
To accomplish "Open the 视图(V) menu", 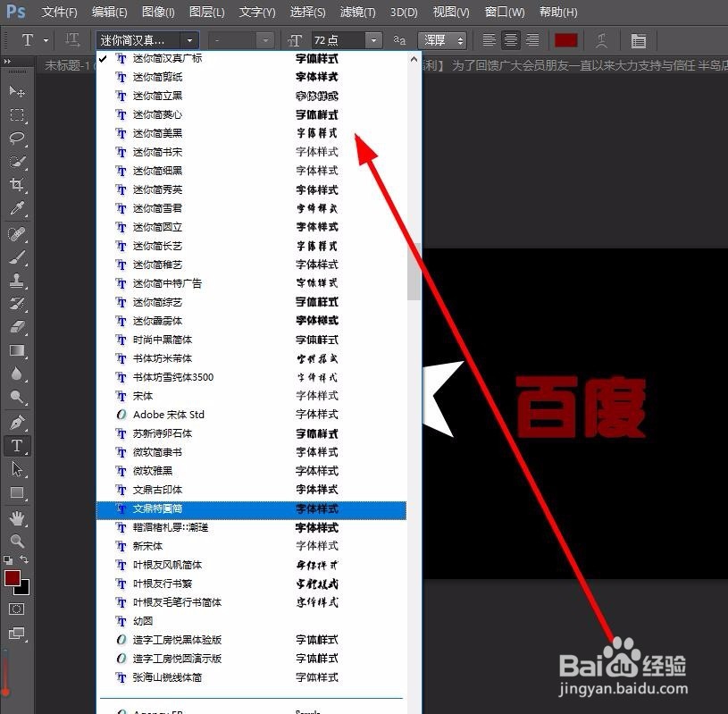I will pos(451,13).
